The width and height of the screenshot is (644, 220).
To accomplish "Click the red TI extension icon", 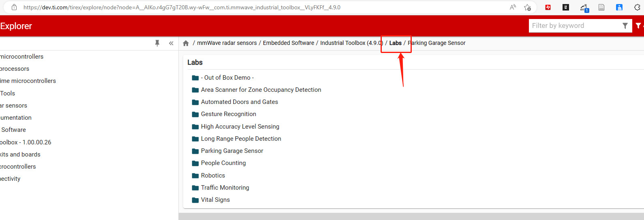I will (548, 7).
